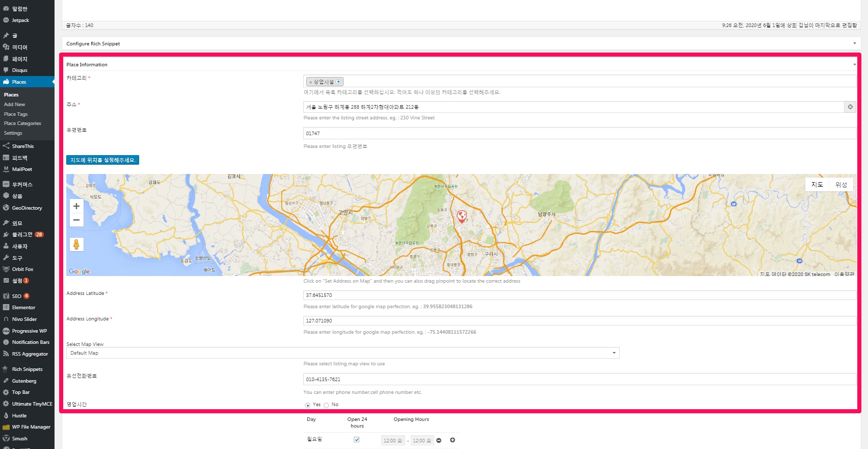Open the 도구 tools menu
868x449 pixels.
pyautogui.click(x=17, y=258)
